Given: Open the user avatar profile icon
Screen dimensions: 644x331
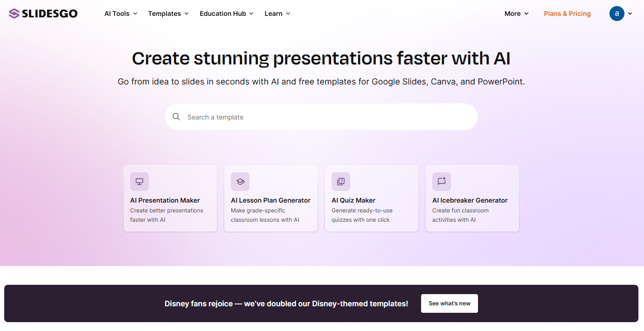Looking at the screenshot, I should [616, 14].
